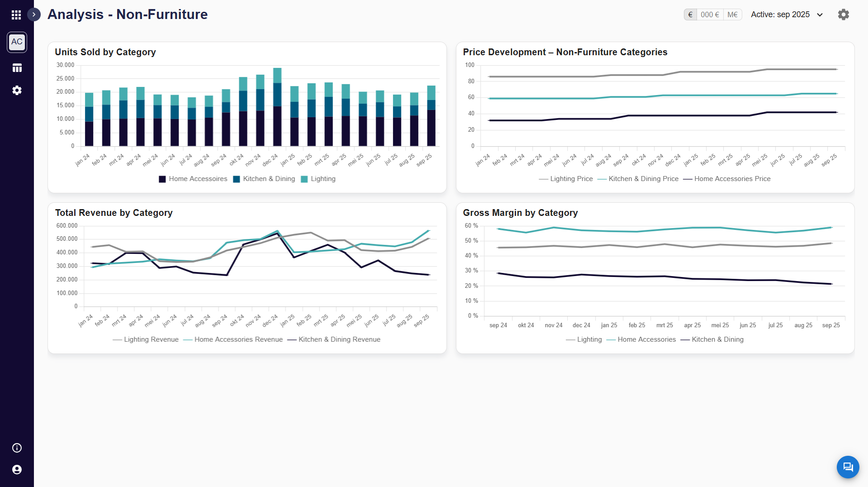
Task: Switch currency unit to M€
Action: (x=732, y=14)
